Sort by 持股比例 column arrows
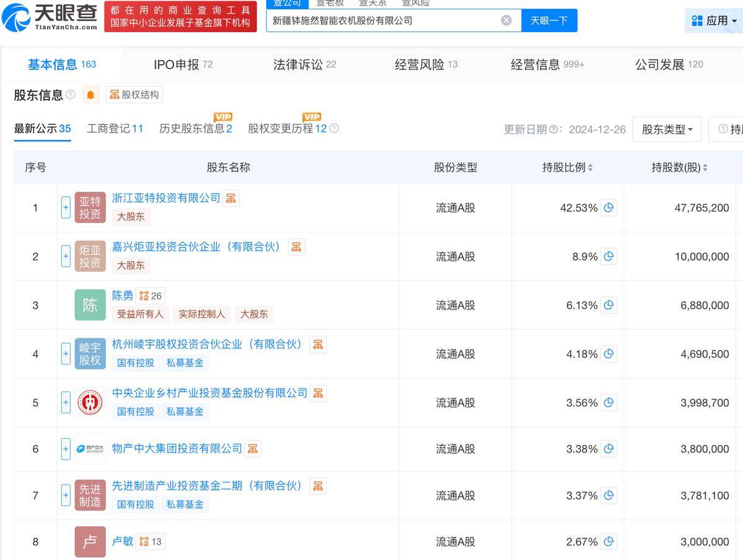 click(590, 168)
